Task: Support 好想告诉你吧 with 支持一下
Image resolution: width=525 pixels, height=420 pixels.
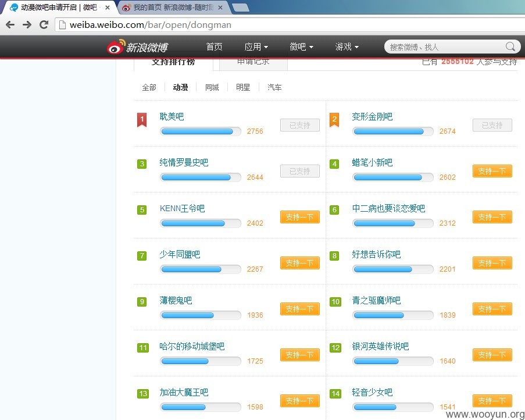Action: pos(492,263)
